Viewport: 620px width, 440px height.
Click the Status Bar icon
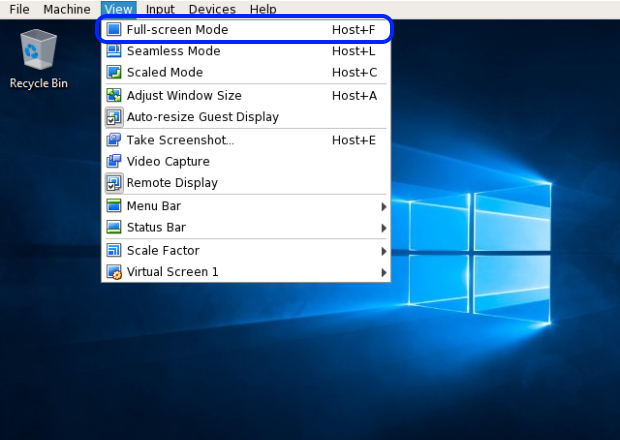tap(114, 227)
